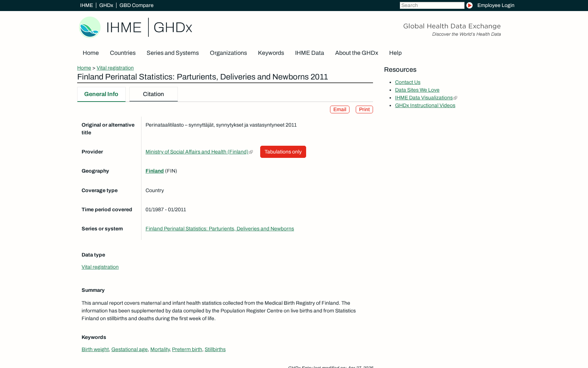Screen dimensions: 588x368
Task: Click external link icon after IHME Data Visualizations
Action: click(x=455, y=98)
